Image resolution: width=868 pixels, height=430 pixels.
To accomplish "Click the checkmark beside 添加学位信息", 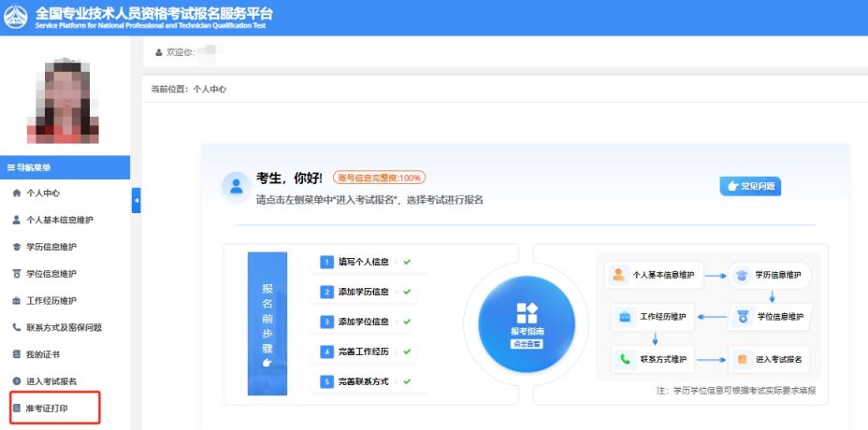I will click(407, 322).
